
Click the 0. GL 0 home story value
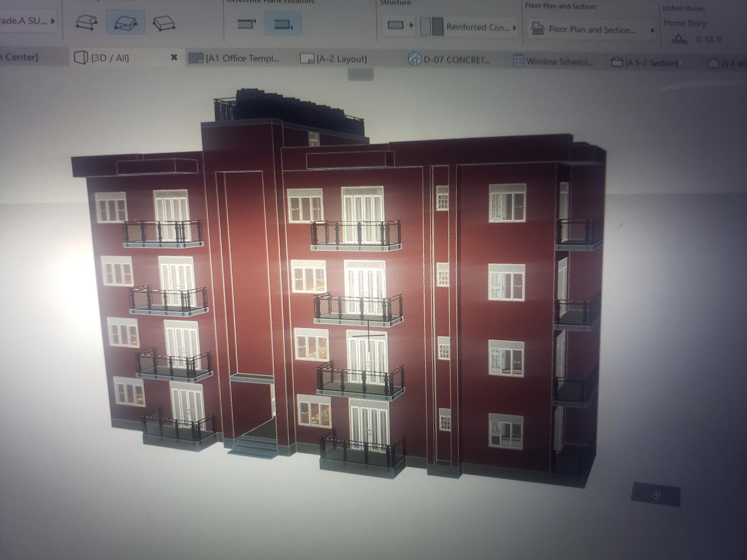[x=708, y=39]
